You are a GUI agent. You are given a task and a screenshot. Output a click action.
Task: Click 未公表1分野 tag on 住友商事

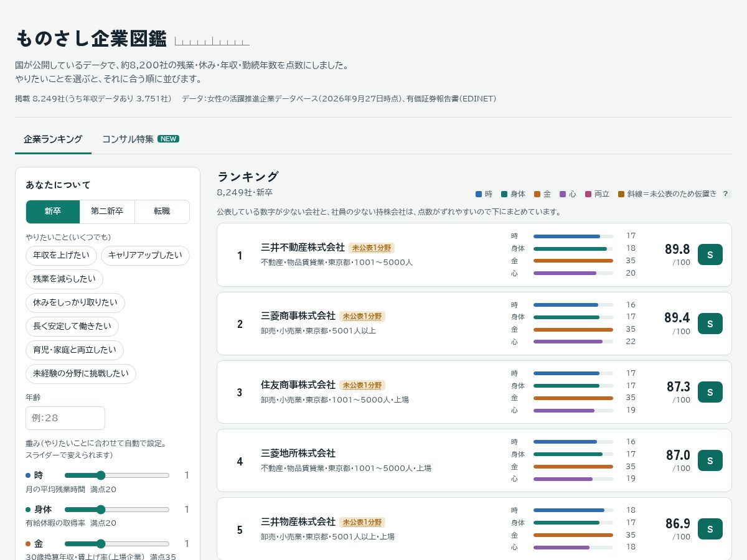click(x=362, y=385)
